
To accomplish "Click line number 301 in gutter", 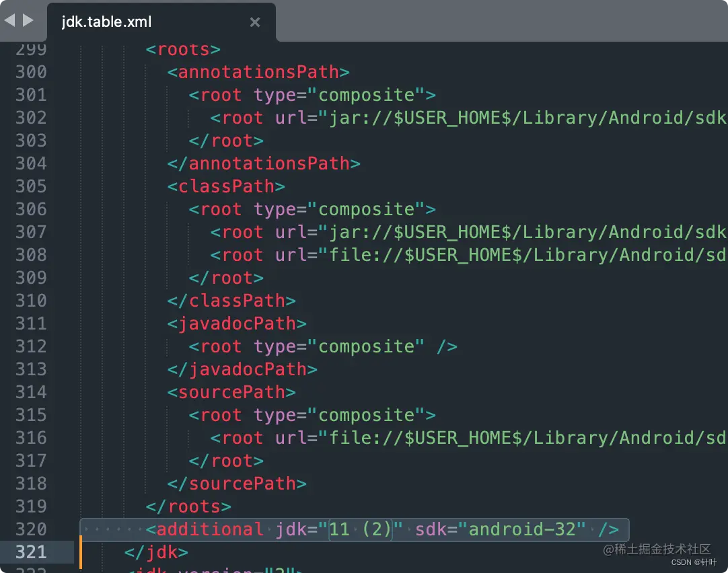I will [x=31, y=95].
